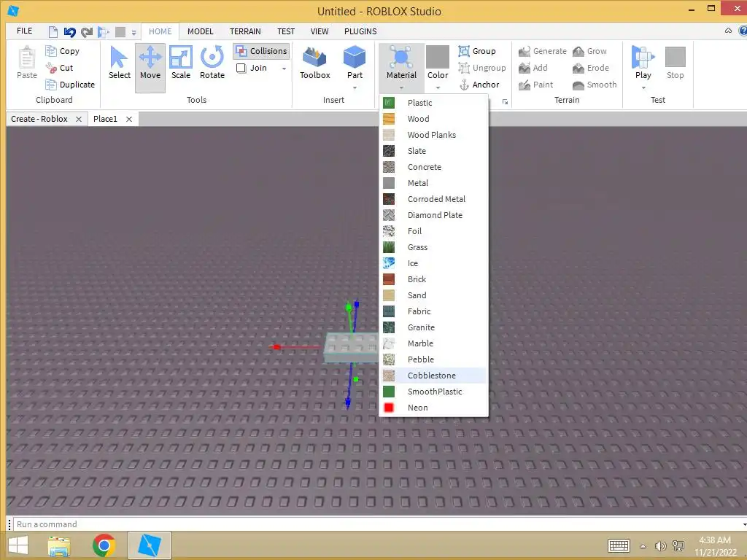Choose the Scale tool
Screen dimensions: 747x560
[x=181, y=63]
